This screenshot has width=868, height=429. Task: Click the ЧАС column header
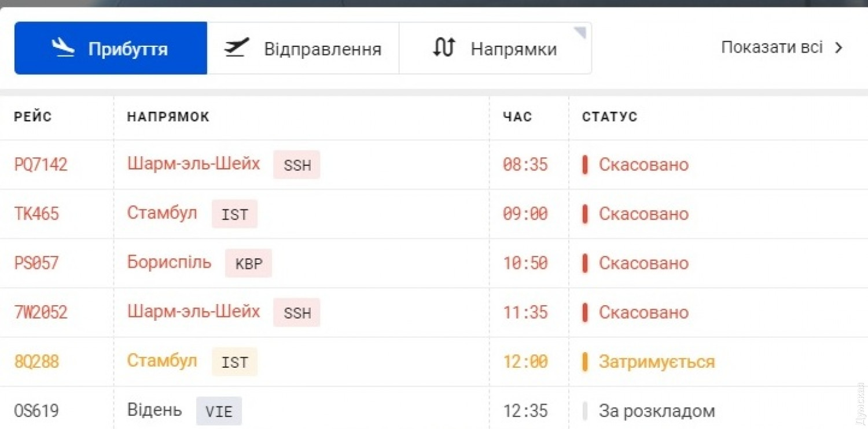(517, 117)
